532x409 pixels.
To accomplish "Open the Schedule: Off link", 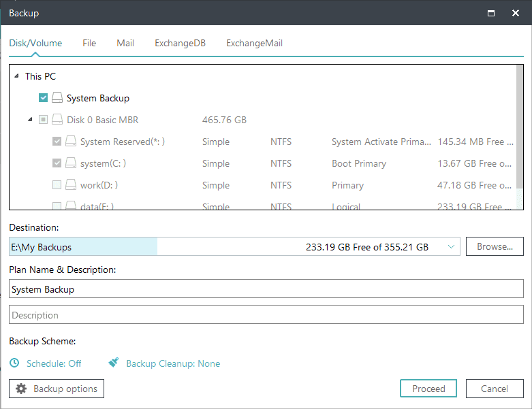I will 54,363.
